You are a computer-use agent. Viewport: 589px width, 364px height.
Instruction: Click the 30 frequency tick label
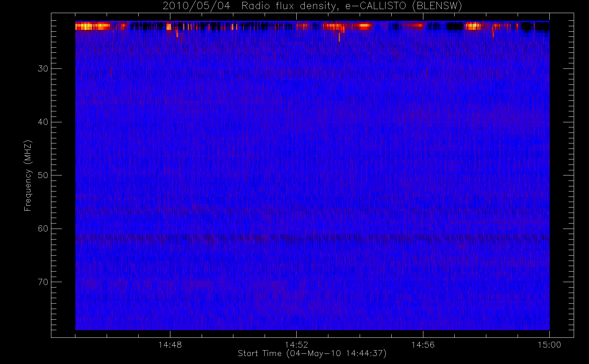pos(43,68)
